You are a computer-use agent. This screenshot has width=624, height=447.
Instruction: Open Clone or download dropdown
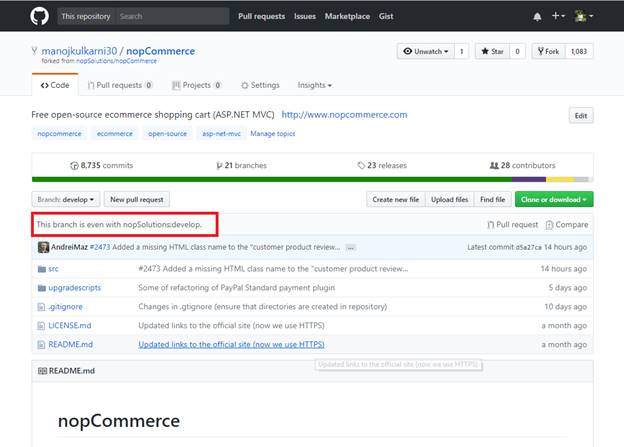click(x=554, y=199)
